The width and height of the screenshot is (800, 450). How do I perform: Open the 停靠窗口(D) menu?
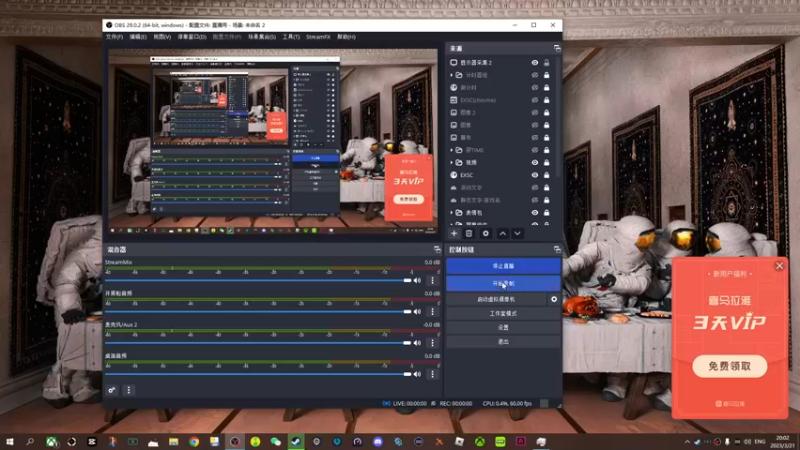192,37
